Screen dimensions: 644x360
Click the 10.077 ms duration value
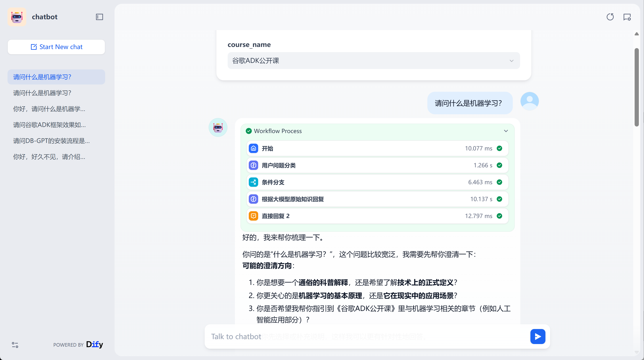[x=479, y=148]
